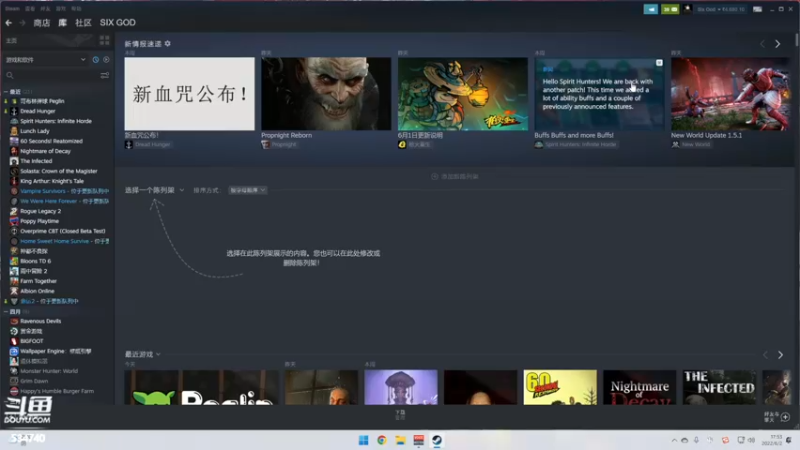The width and height of the screenshot is (800, 450).
Task: Open the Steam menu in the menu bar
Action: 12,9
